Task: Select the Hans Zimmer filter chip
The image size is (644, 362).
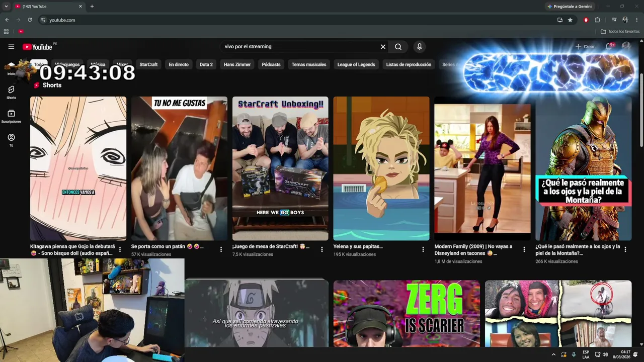Action: (x=237, y=64)
